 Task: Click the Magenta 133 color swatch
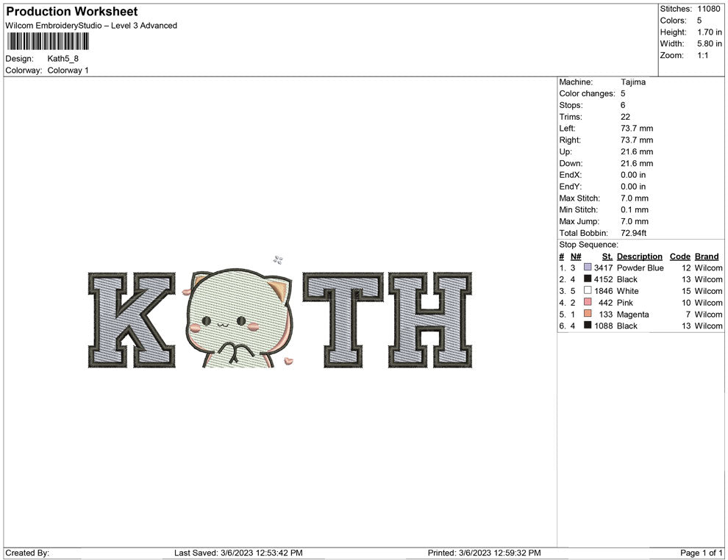click(x=588, y=314)
